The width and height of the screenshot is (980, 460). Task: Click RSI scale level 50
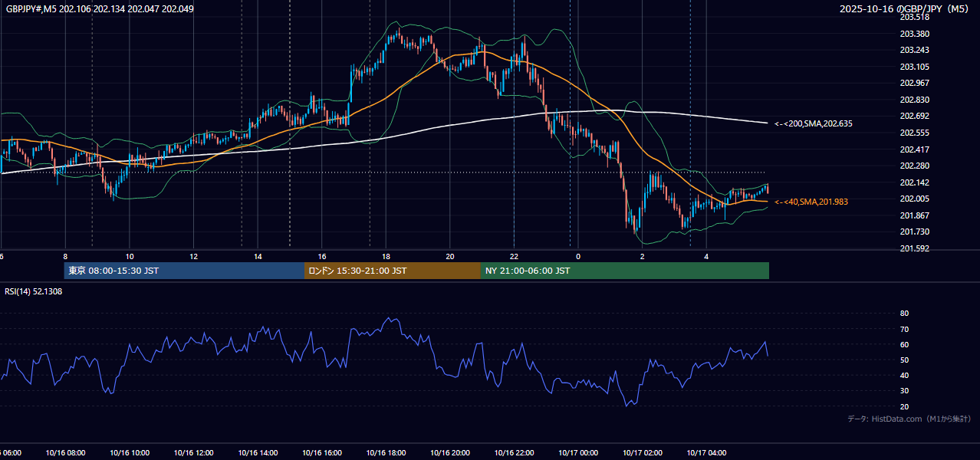click(904, 360)
